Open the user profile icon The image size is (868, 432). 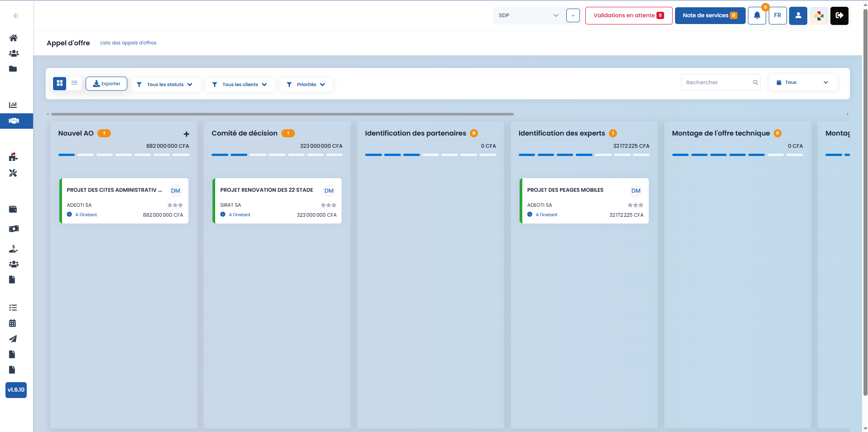(x=798, y=15)
